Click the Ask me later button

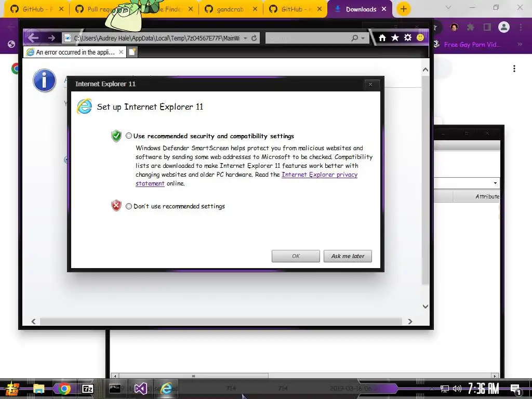(x=348, y=256)
